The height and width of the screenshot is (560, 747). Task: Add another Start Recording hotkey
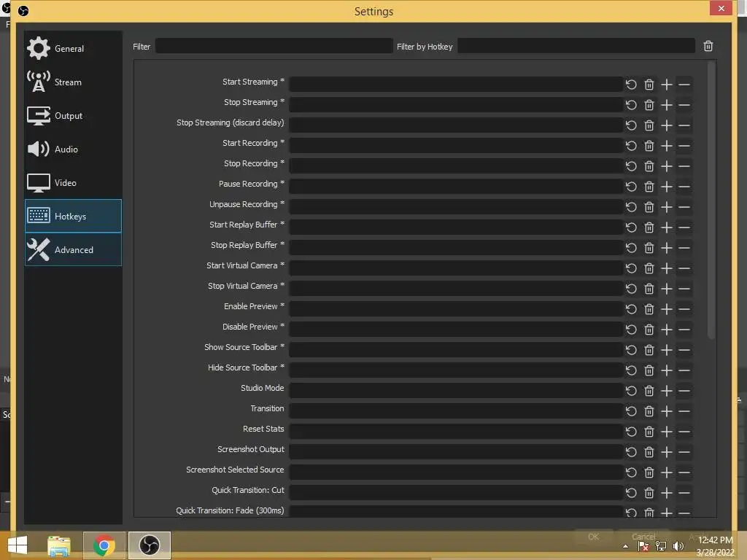click(667, 146)
